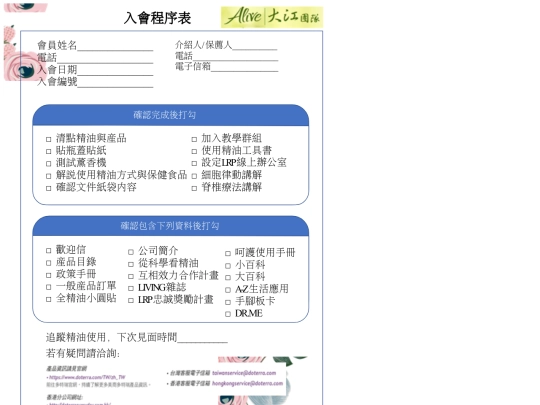The width and height of the screenshot is (540, 405).
Task: Check 解說使用精油方式與保健食品 box
Action: point(49,176)
